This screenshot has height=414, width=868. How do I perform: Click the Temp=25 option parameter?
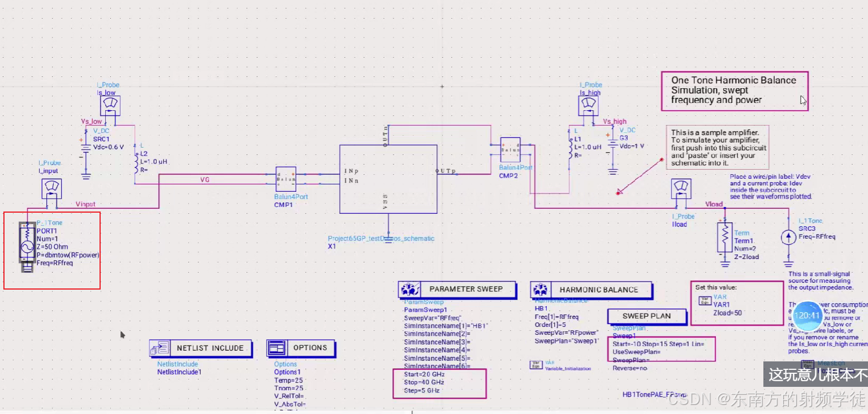coord(288,380)
